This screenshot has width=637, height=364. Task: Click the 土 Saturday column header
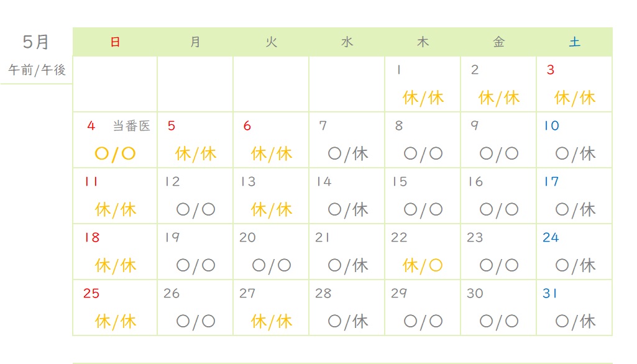pos(574,42)
